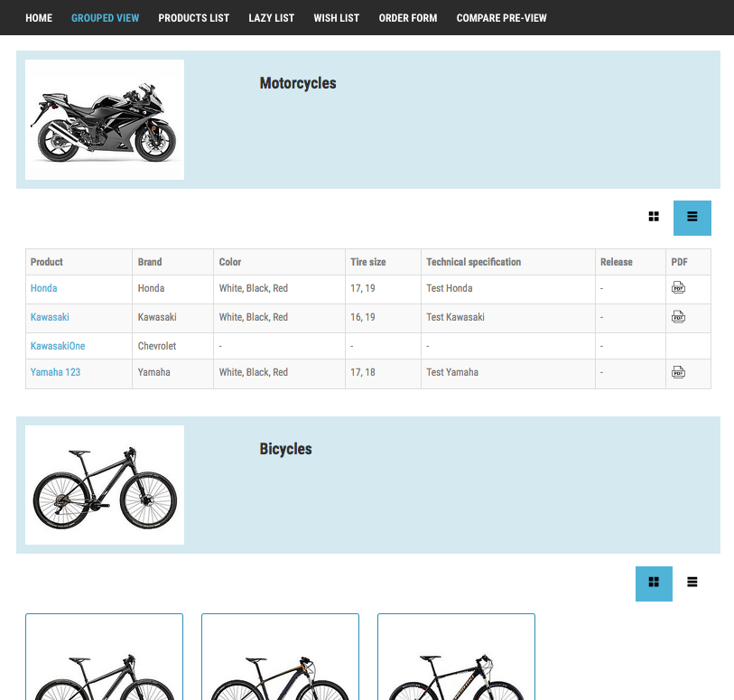
Task: Open the Lazy List menu item
Action: (272, 18)
